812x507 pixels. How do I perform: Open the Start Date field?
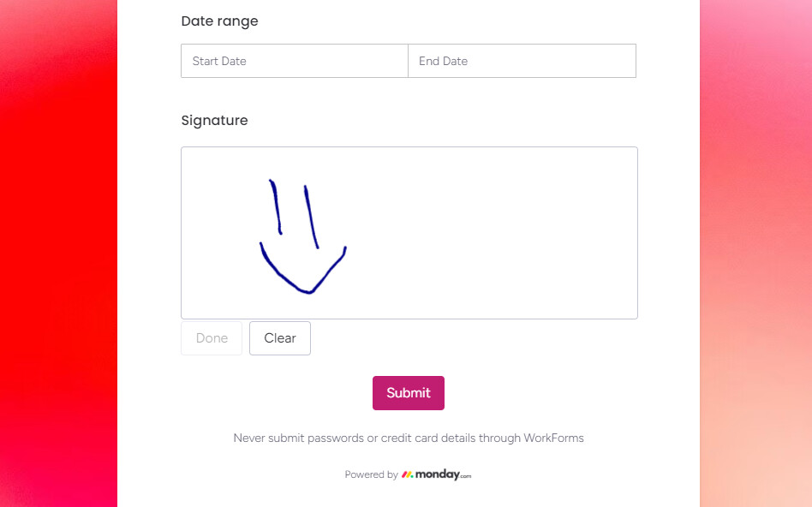pos(295,61)
